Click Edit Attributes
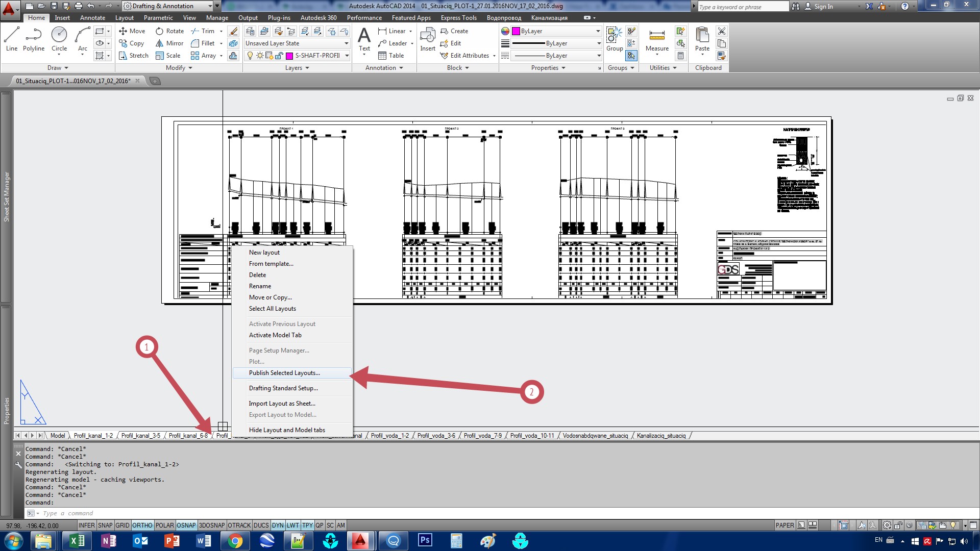Viewport: 980px width, 551px height. [x=465, y=56]
